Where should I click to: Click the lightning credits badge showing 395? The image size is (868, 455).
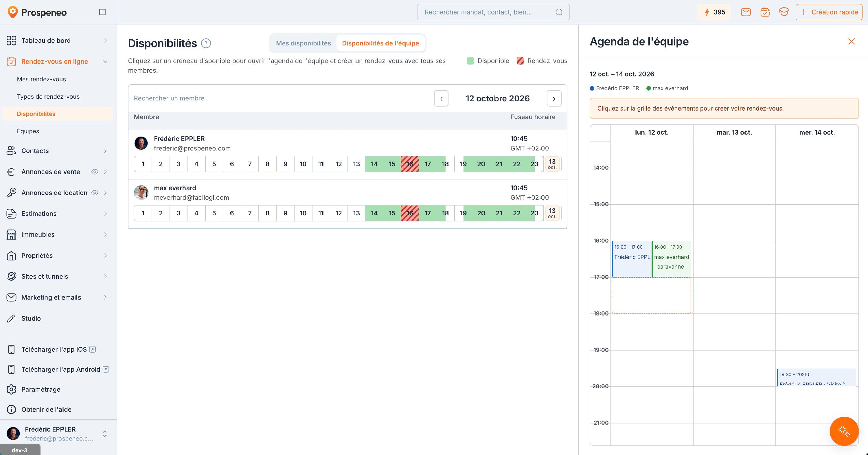click(714, 12)
